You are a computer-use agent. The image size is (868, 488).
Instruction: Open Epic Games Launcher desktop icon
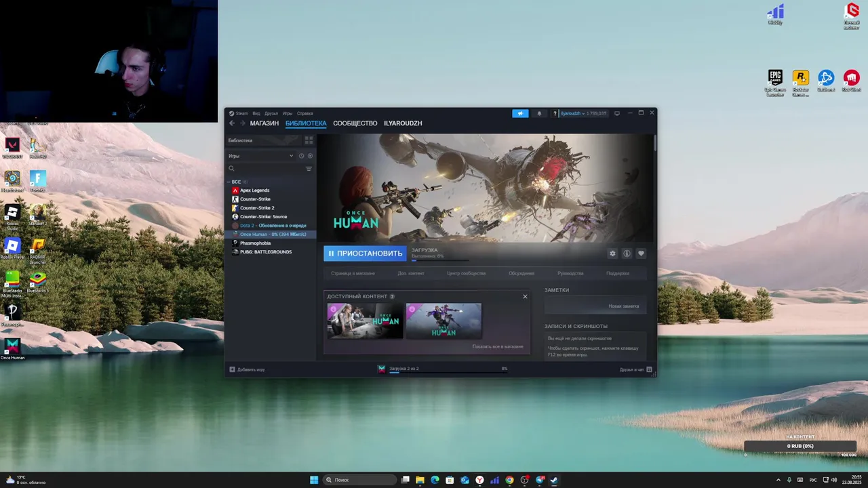[x=775, y=83]
